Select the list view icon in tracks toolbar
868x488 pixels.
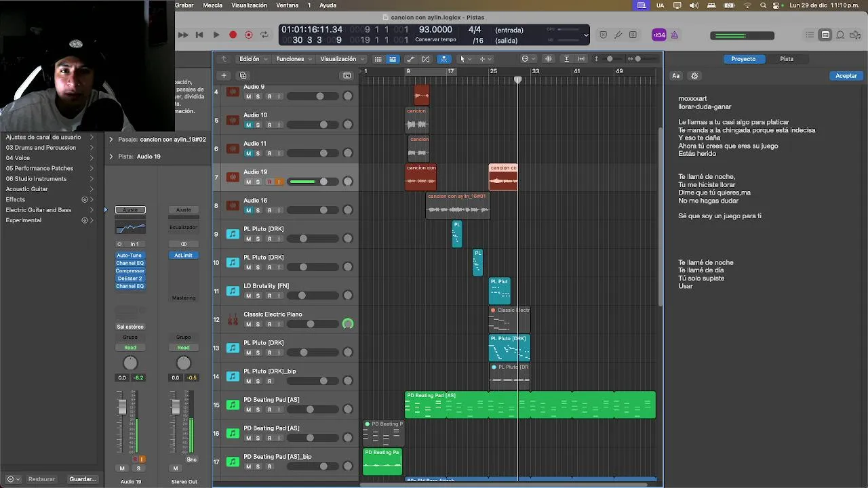point(393,59)
